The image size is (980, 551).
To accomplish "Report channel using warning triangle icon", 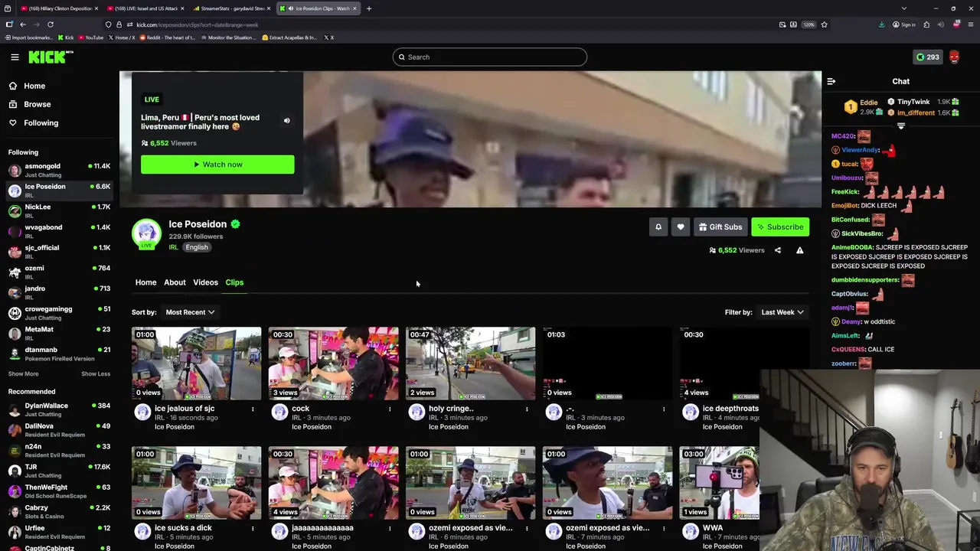I will [x=799, y=250].
